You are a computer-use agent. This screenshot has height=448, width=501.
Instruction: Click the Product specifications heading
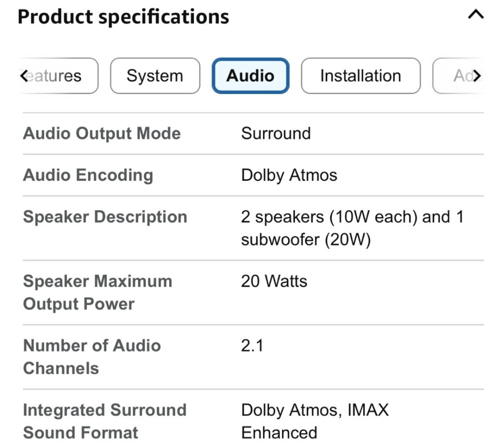(x=123, y=17)
